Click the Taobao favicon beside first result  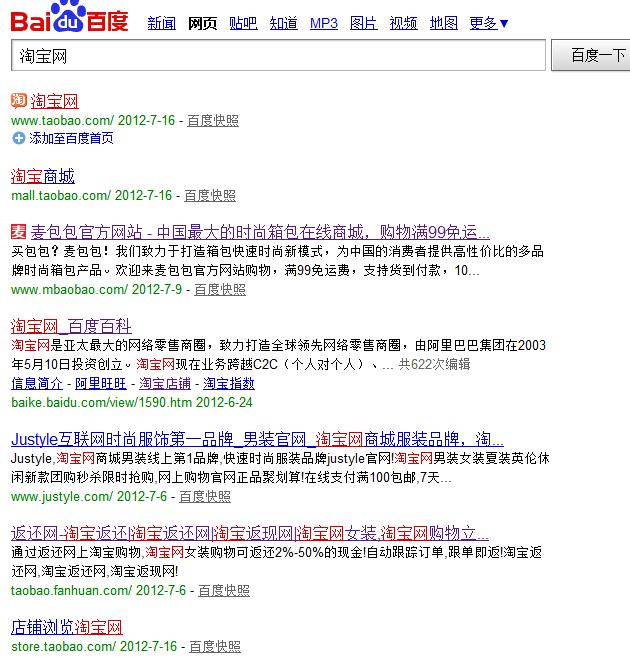coord(18,101)
